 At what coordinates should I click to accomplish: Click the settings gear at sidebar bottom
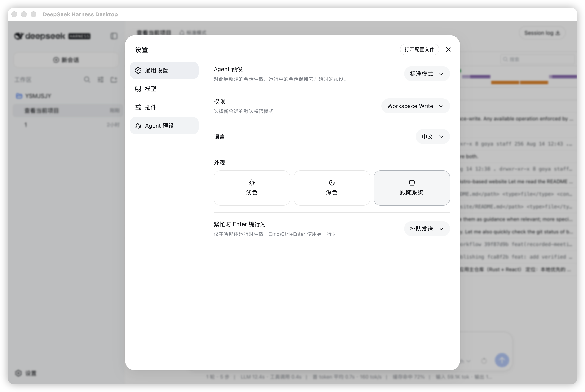tap(18, 373)
